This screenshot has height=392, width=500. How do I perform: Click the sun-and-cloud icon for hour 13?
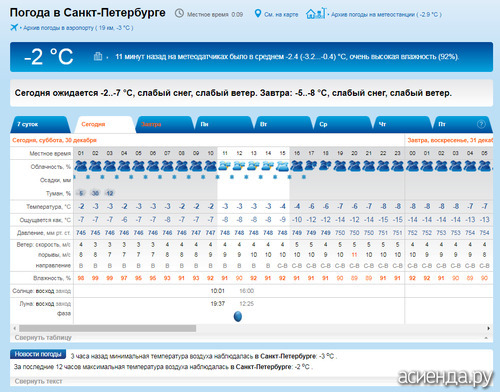click(253, 166)
